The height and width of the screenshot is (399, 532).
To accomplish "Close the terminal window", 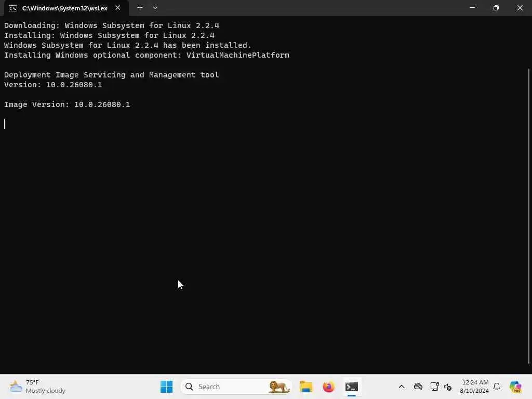I will click(x=520, y=7).
